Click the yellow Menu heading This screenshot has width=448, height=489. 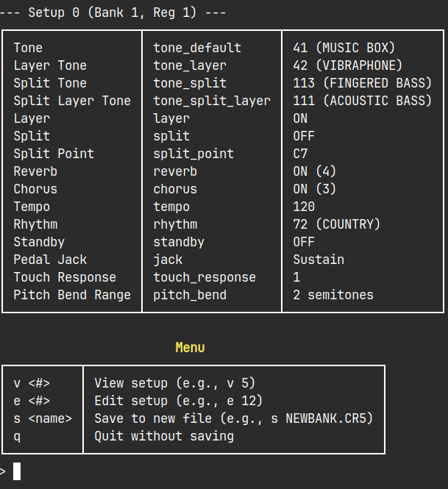(190, 348)
